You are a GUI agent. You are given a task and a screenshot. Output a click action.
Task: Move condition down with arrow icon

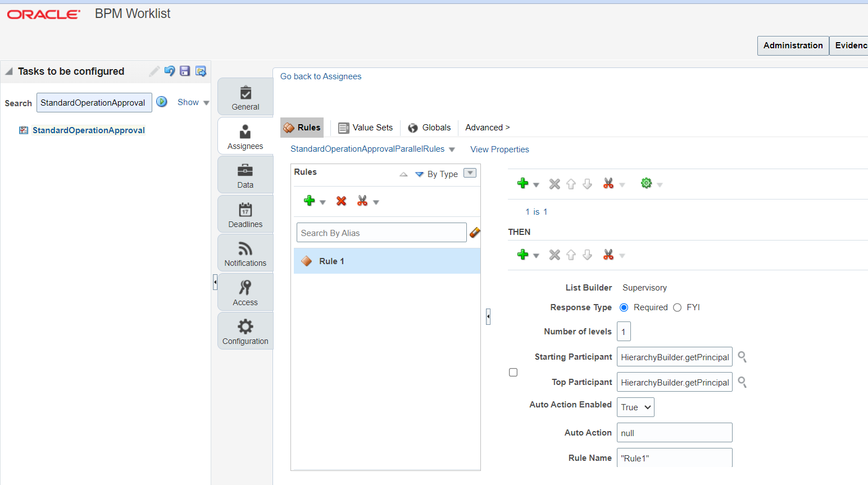click(x=587, y=184)
